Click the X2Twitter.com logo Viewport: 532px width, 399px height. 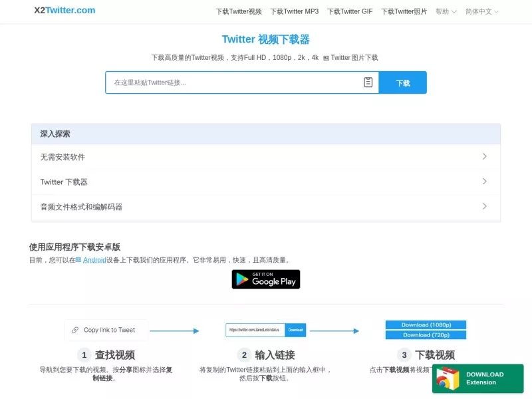click(x=65, y=10)
